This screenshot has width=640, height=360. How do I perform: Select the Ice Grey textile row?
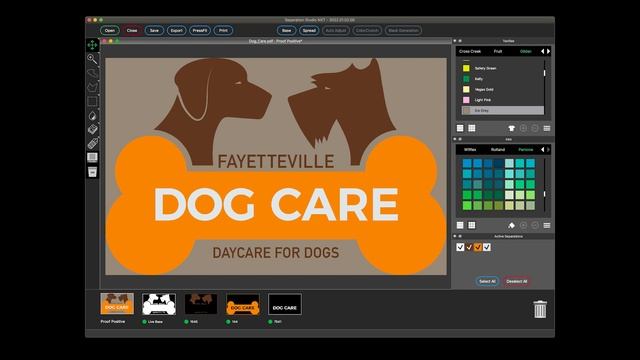point(502,110)
